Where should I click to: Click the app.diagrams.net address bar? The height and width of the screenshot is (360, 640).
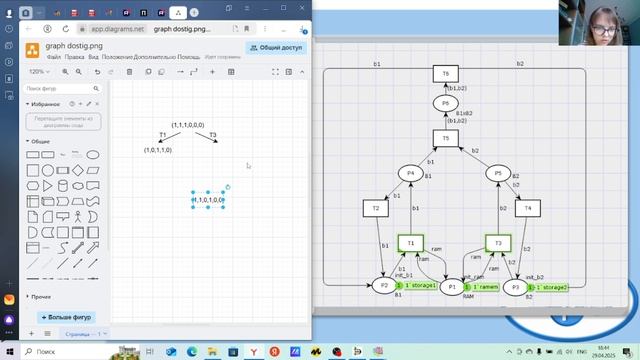[x=117, y=29]
